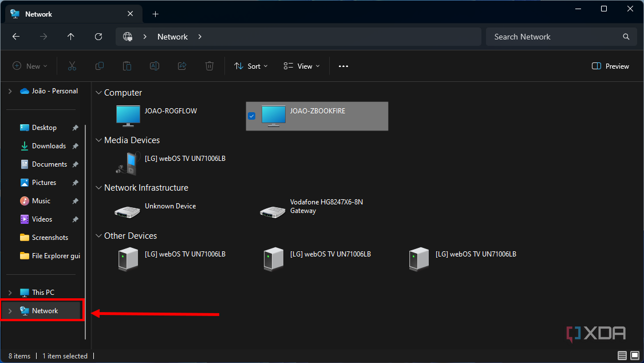The width and height of the screenshot is (644, 363).
Task: Activate the Rename icon
Action: (154, 66)
